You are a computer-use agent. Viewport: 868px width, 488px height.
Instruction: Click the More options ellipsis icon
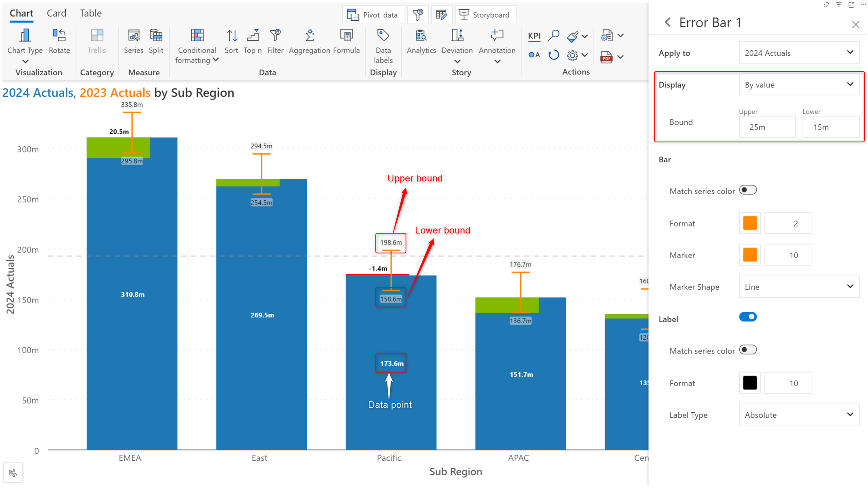coord(863,5)
